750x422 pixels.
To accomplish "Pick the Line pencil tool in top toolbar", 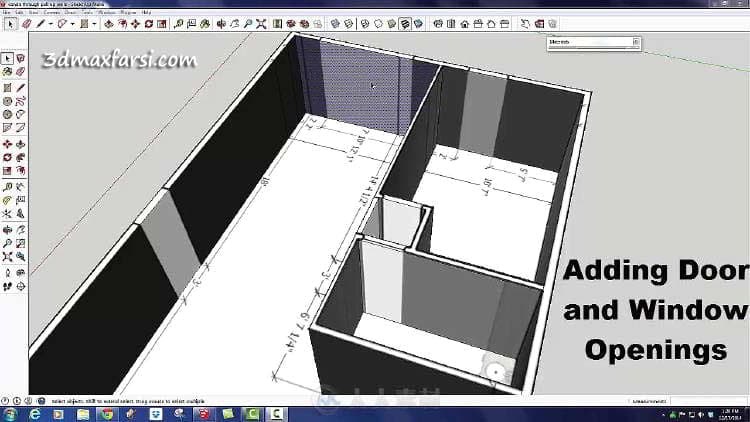I will 41,23.
